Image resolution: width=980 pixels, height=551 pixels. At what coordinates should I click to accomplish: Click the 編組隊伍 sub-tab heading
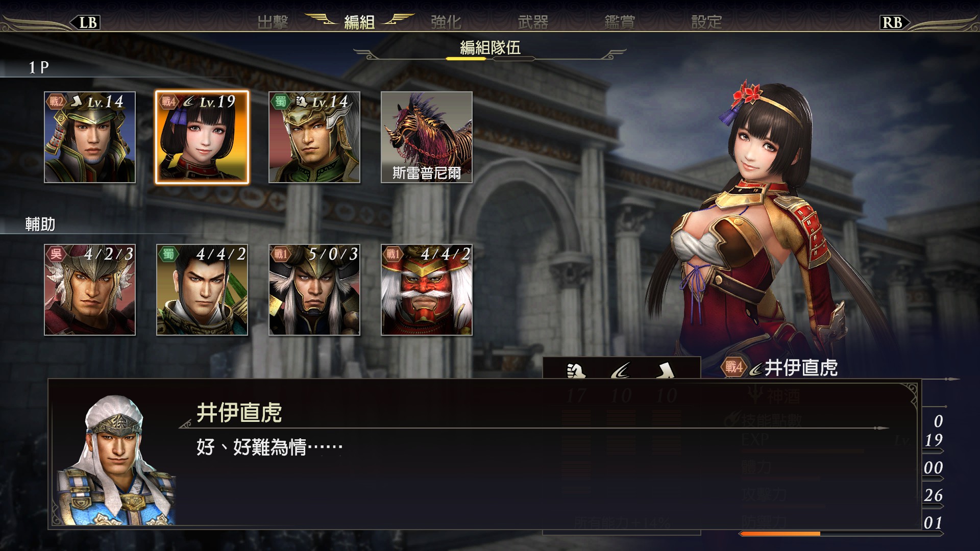490,48
